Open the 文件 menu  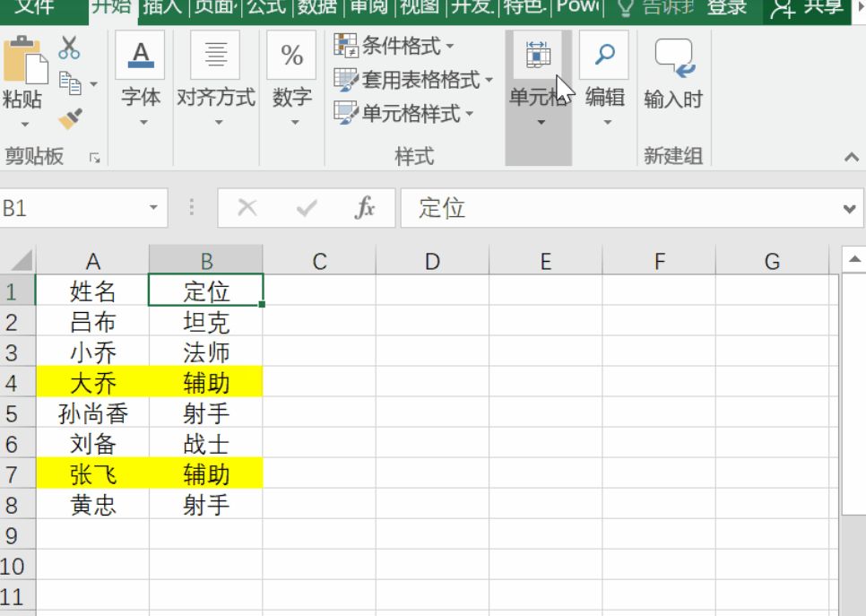click(x=32, y=8)
